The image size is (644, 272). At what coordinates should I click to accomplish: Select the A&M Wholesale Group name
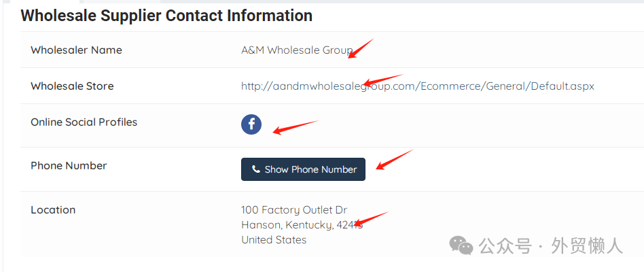tap(297, 50)
